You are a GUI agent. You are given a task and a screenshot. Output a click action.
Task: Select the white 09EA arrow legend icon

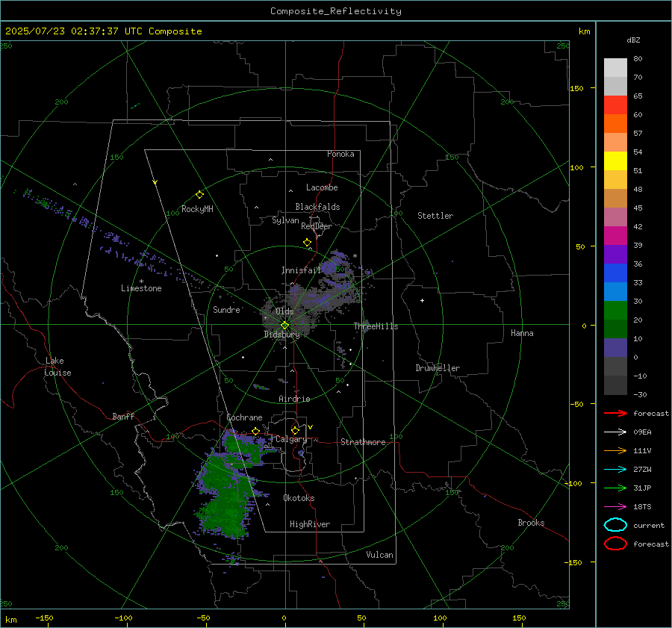615,432
